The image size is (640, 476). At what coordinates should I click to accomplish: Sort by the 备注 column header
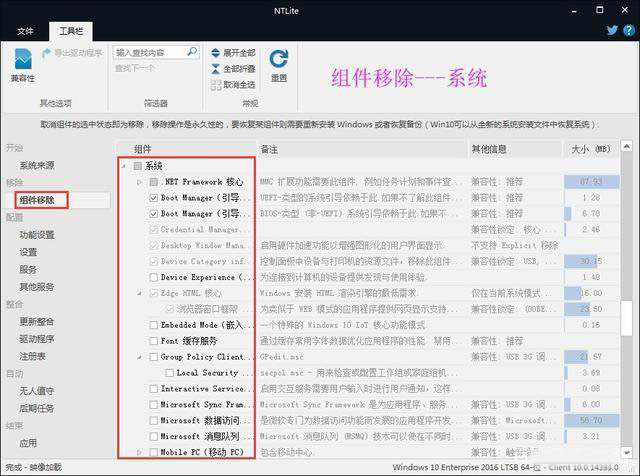(x=362, y=149)
